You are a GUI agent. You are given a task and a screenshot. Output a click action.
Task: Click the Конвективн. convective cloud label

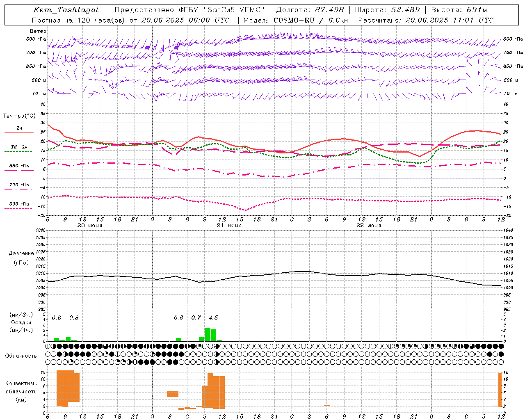[x=21, y=383]
